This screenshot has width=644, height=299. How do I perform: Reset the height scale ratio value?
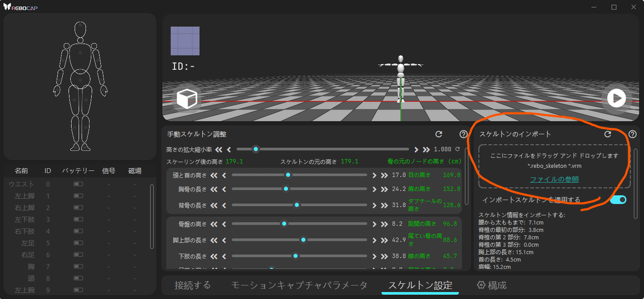coord(458,149)
